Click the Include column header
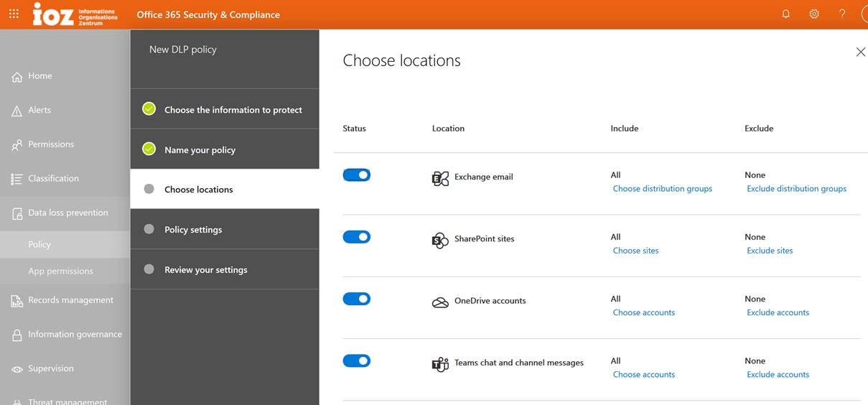The height and width of the screenshot is (405, 868). coord(625,129)
